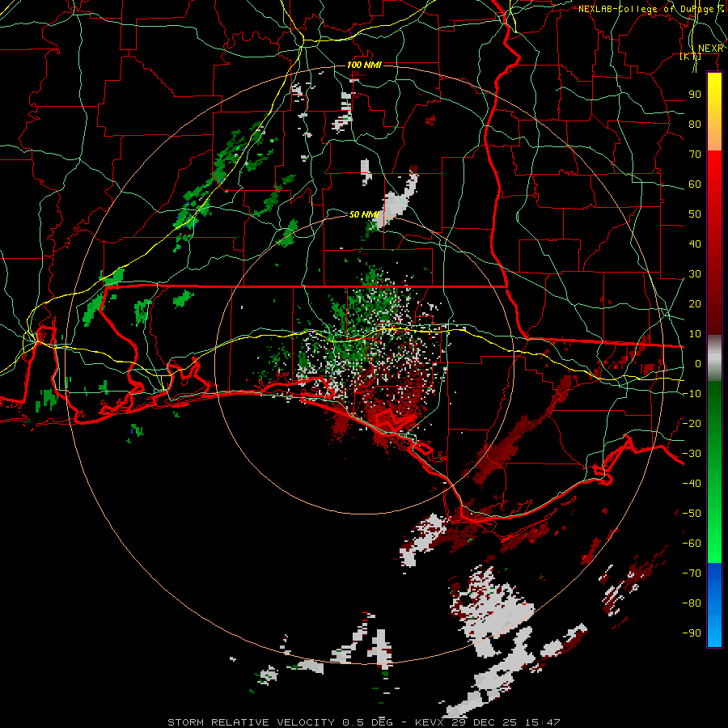This screenshot has height=728, width=728.
Task: Click the 70 value on the velocity scale
Action: [x=695, y=154]
